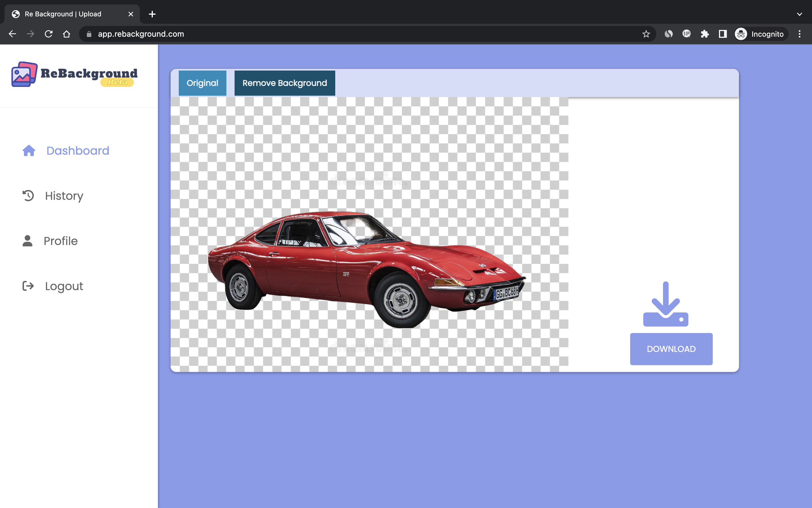Viewport: 812px width, 508px height.
Task: Open the Profile menu link
Action: [x=61, y=241]
